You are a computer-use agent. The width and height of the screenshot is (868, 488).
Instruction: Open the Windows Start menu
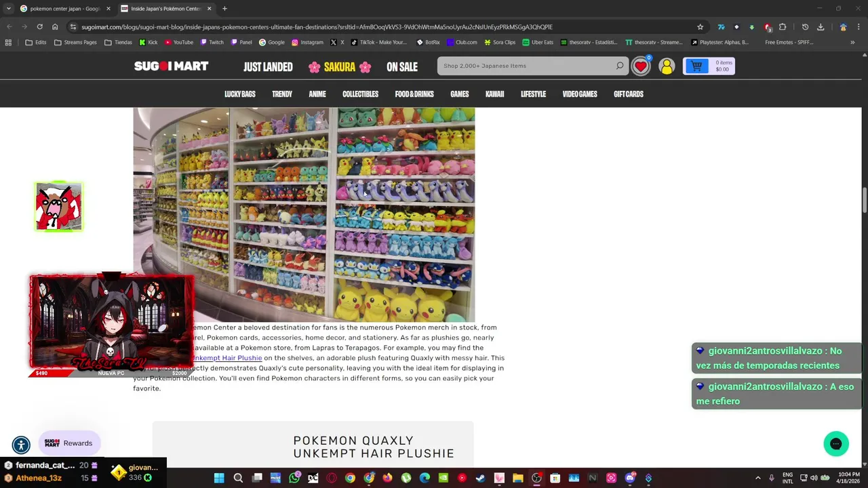point(219,478)
